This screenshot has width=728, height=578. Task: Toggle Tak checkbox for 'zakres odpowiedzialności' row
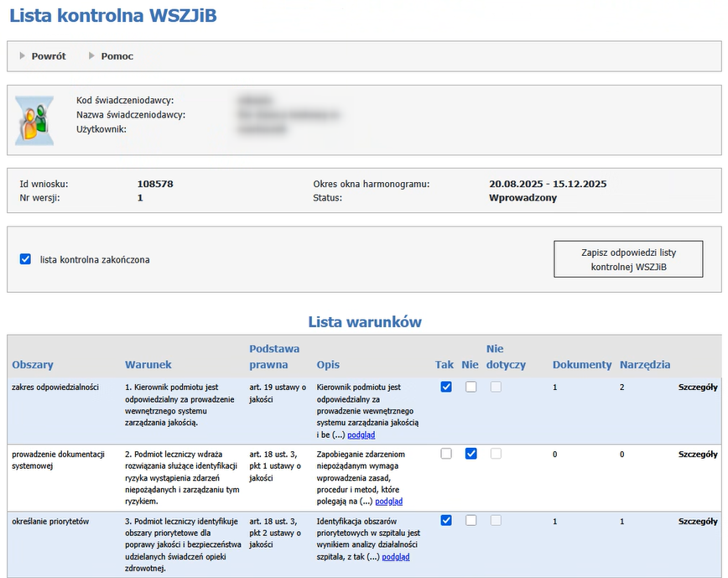[446, 387]
